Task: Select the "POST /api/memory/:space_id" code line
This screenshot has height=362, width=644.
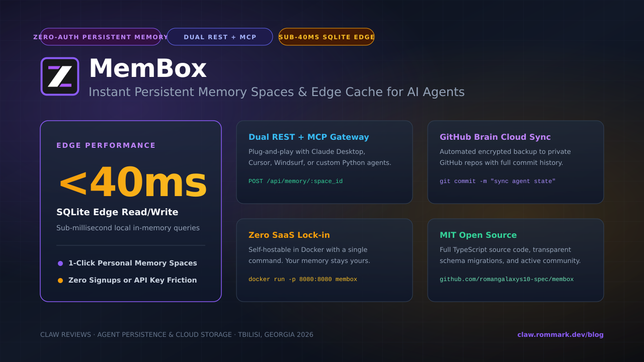Action: coord(295,181)
